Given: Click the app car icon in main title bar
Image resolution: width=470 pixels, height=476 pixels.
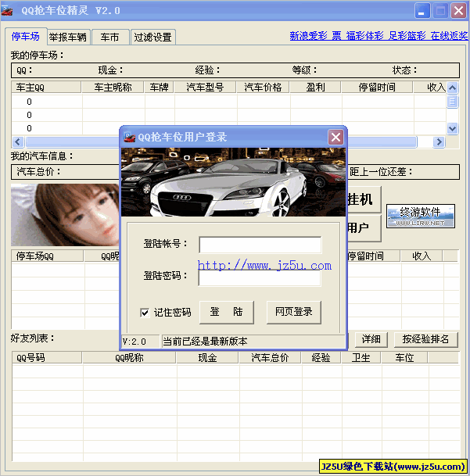Looking at the screenshot, I should tap(7, 11).
